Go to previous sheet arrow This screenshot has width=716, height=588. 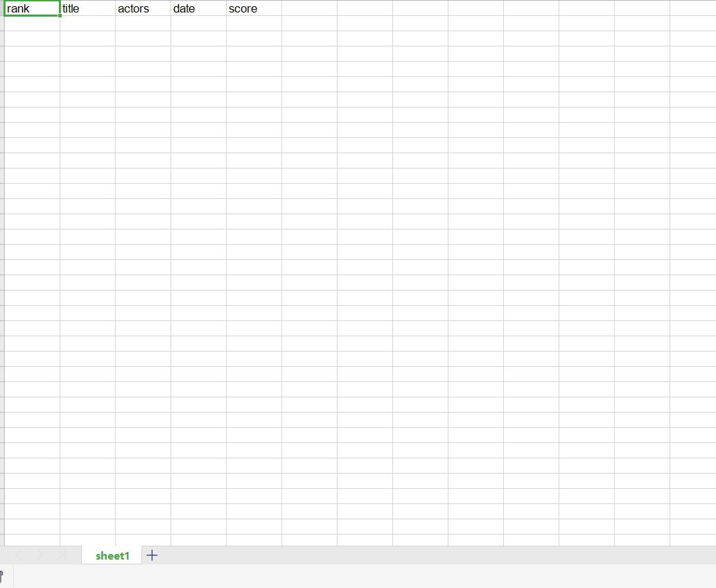click(18, 555)
